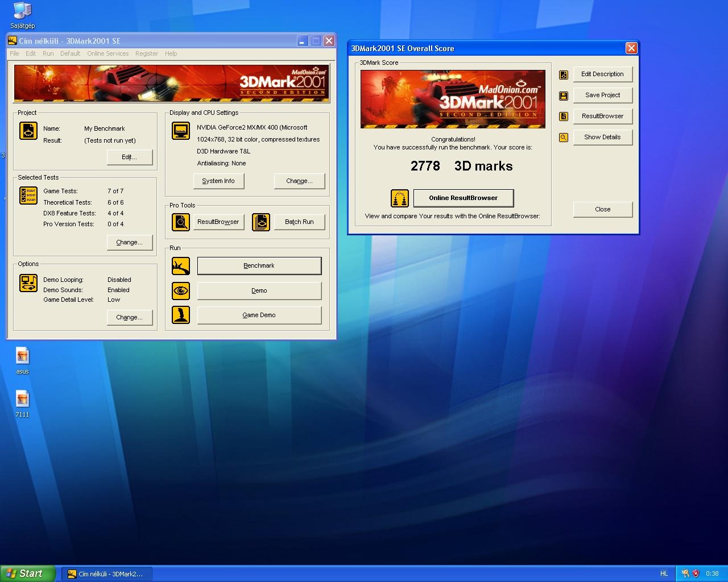Open ResultBrowser button in Pro Tools
The width and height of the screenshot is (728, 582).
click(x=218, y=222)
